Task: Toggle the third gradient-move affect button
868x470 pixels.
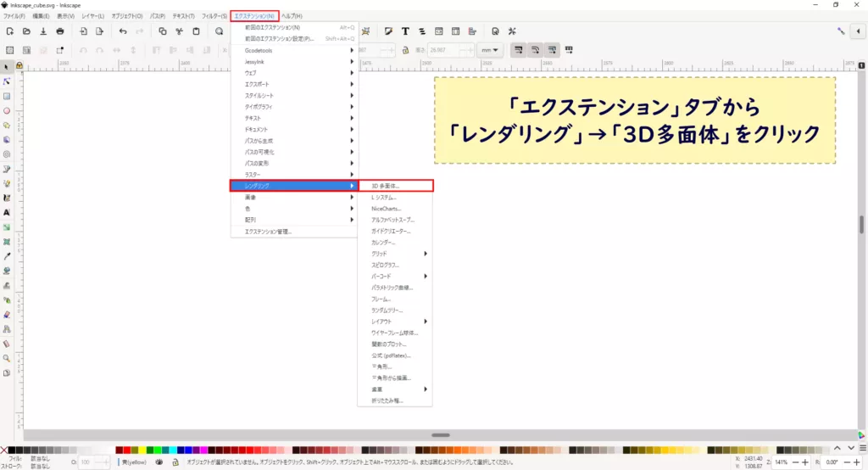Action: pos(552,50)
